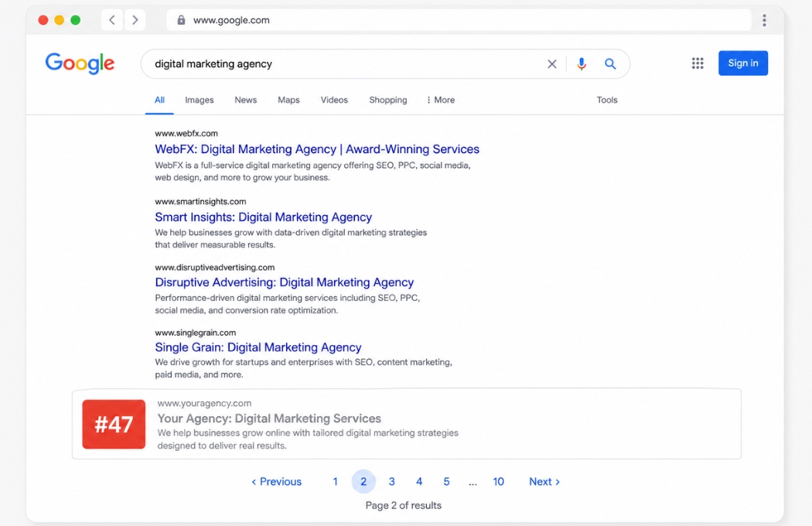Click in the address bar showing www.google.com
This screenshot has height=526, width=812.
pos(459,20)
